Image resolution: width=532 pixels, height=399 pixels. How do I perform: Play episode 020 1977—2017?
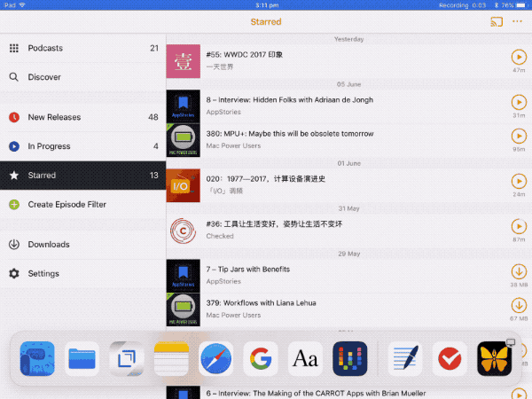(x=519, y=181)
